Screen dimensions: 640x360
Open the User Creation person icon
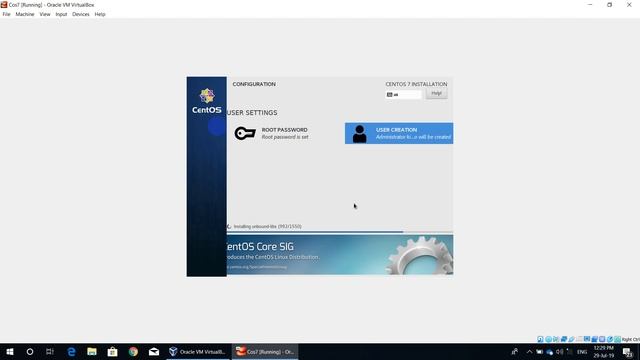(x=360, y=133)
